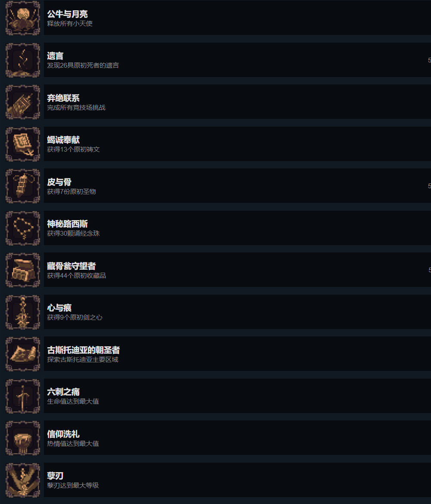Click the 竭诚奉献 prayer book icon
This screenshot has width=431, height=504.
point(23,144)
